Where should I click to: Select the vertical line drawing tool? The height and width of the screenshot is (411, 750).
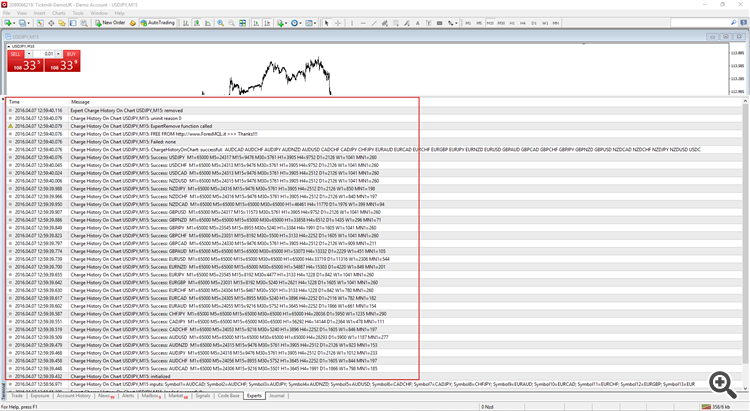(x=352, y=23)
